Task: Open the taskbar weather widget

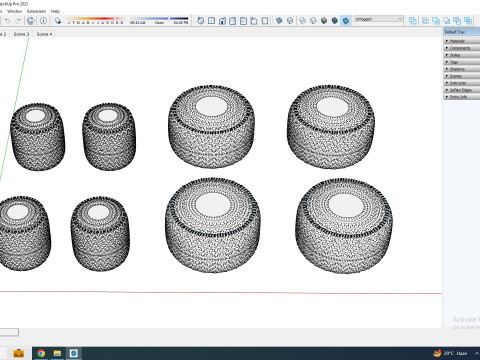Action: (x=450, y=353)
